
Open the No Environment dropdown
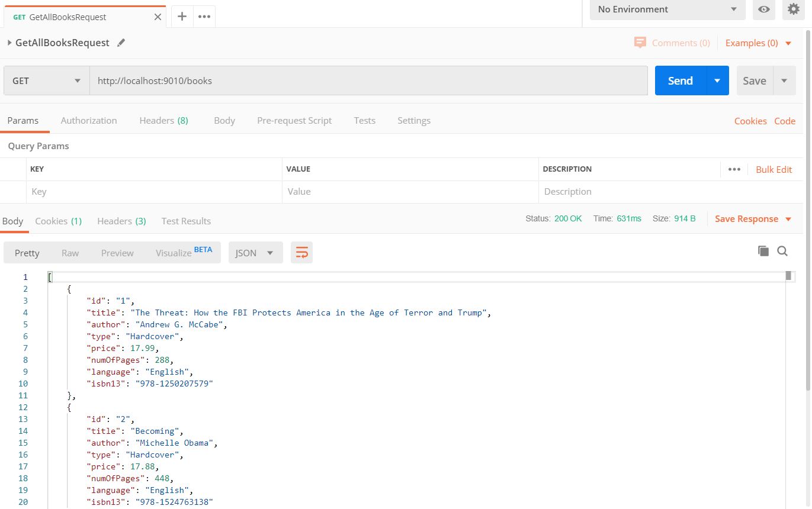click(x=667, y=9)
